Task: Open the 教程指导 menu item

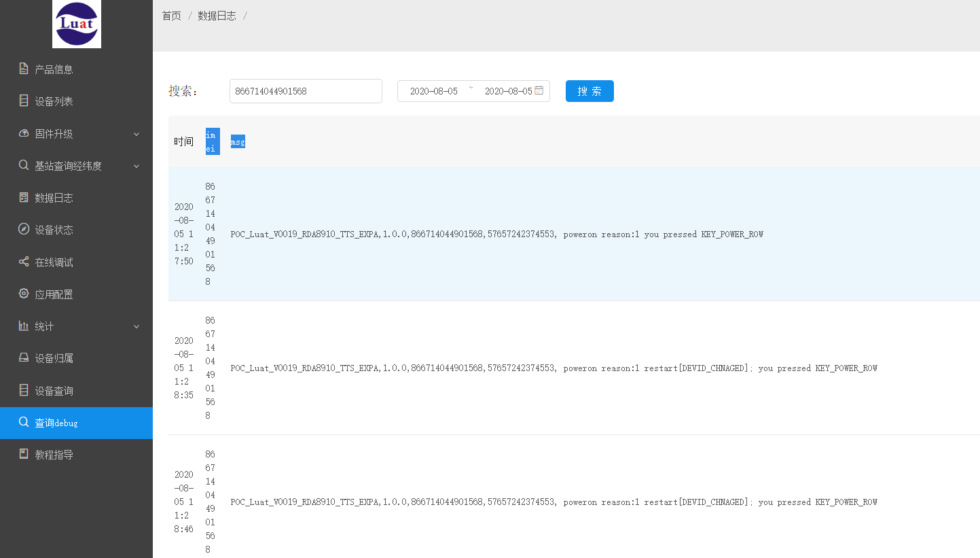Action: tap(76, 455)
